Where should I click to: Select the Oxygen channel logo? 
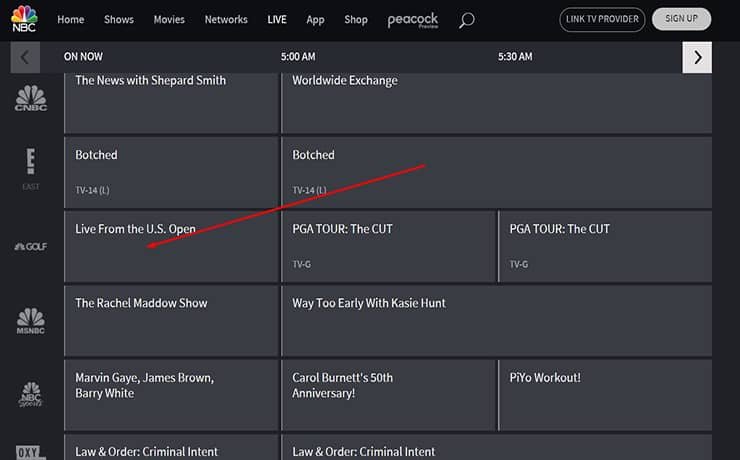31,452
